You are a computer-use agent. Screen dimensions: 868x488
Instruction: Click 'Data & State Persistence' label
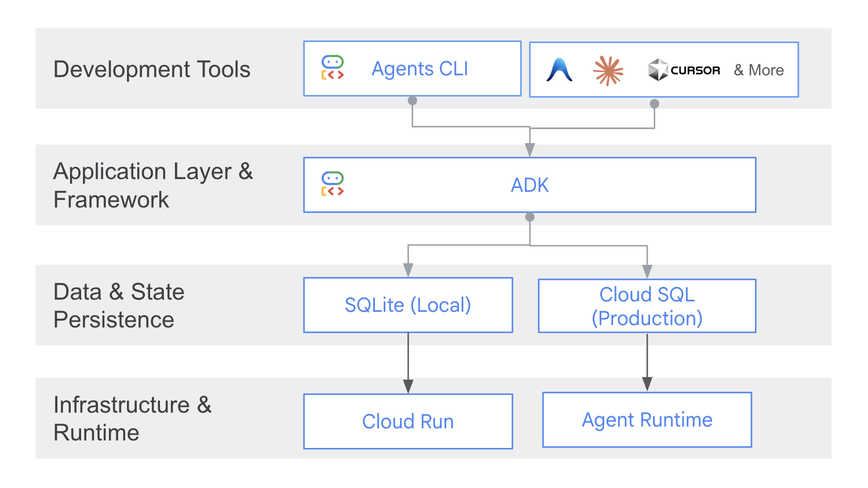(119, 305)
